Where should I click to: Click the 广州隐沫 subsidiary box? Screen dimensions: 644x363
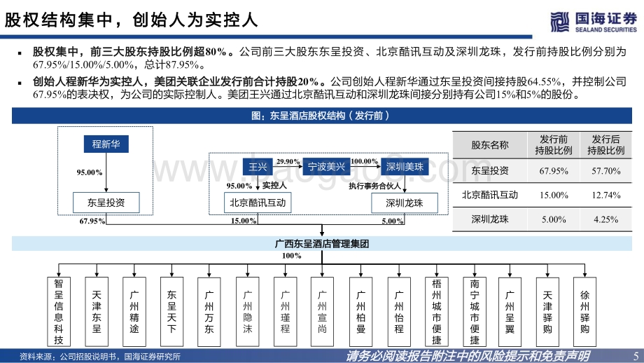(248, 312)
